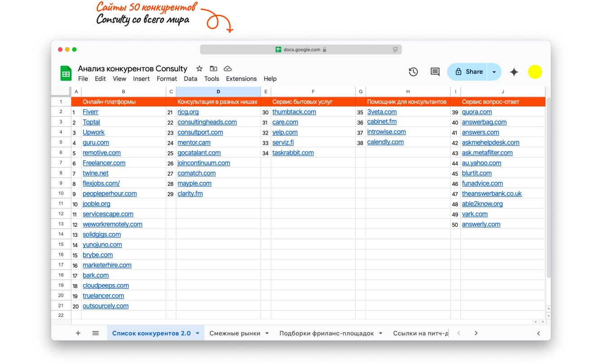The image size is (602, 364).
Task: Open the Google Sheets home icon
Action: 66,73
